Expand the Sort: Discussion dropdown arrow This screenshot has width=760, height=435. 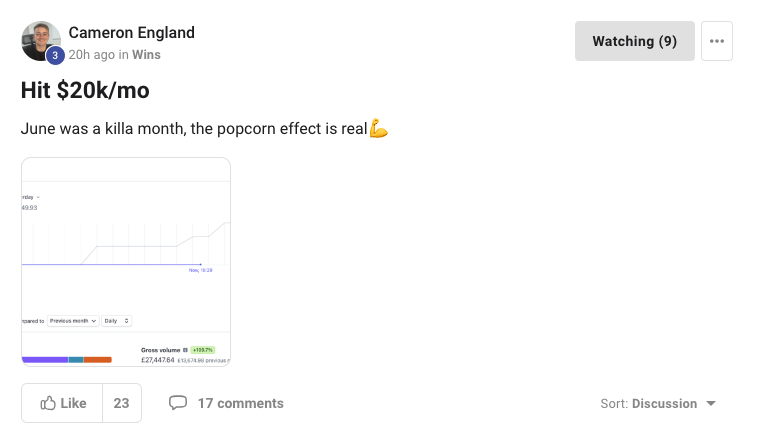pos(711,404)
